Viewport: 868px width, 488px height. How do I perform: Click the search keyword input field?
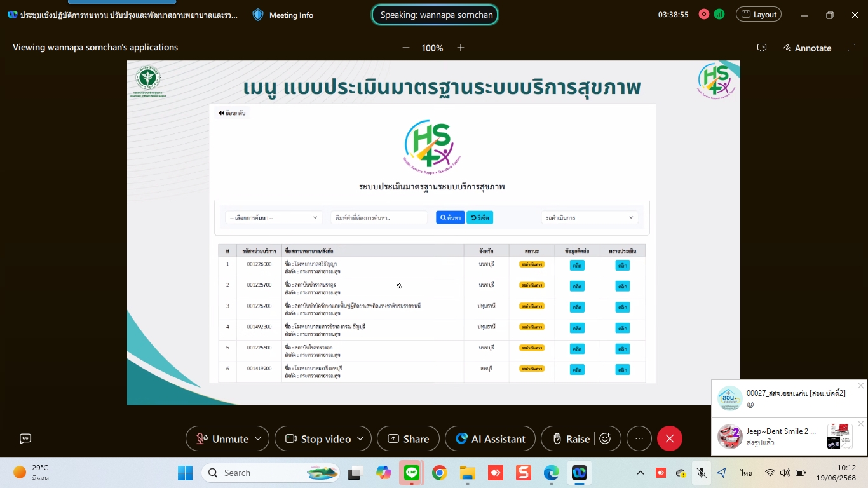click(379, 217)
